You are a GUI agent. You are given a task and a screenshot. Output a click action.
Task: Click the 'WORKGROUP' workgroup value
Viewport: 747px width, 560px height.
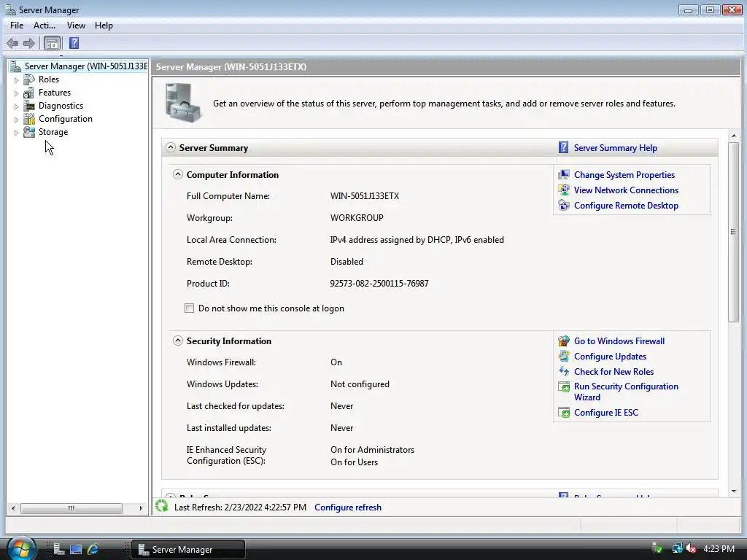coord(357,217)
